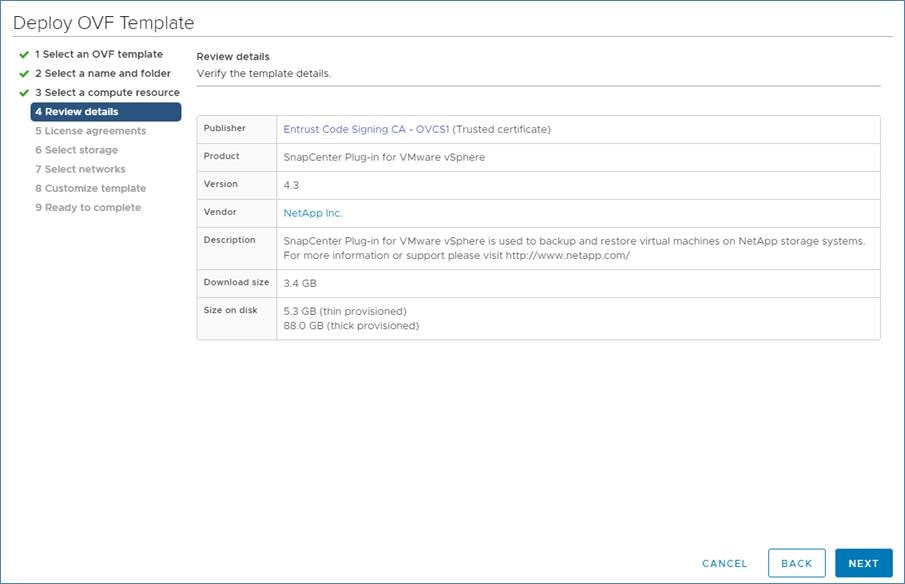Image resolution: width=905 pixels, height=584 pixels.
Task: Click 'Verify the template details.' text
Action: click(264, 74)
